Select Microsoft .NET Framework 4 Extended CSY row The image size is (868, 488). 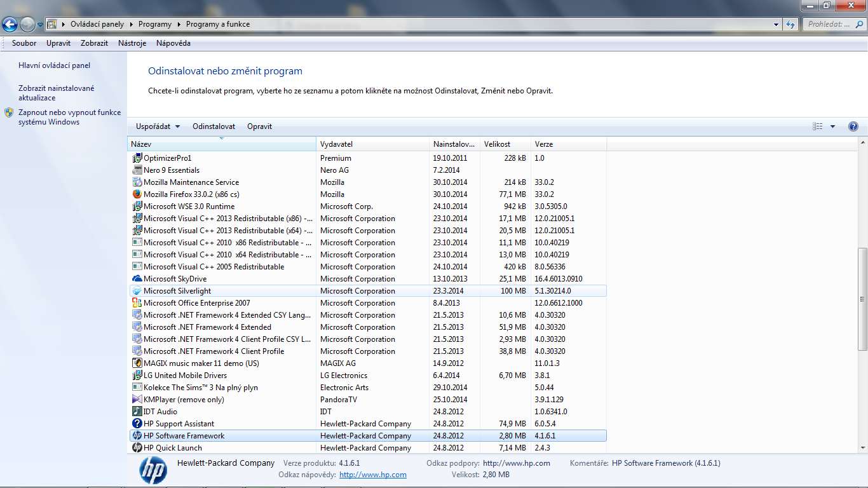click(367, 315)
